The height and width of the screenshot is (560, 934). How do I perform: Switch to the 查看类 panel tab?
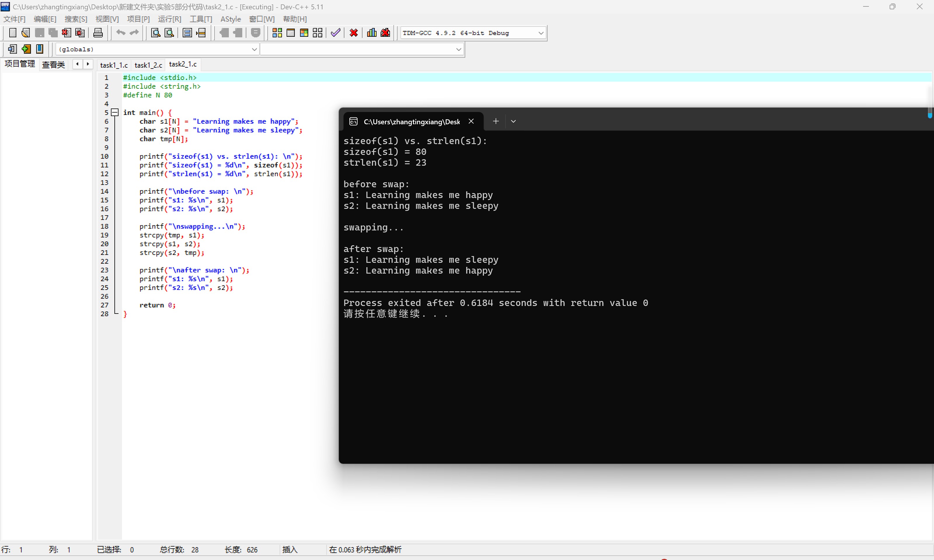pyautogui.click(x=53, y=64)
